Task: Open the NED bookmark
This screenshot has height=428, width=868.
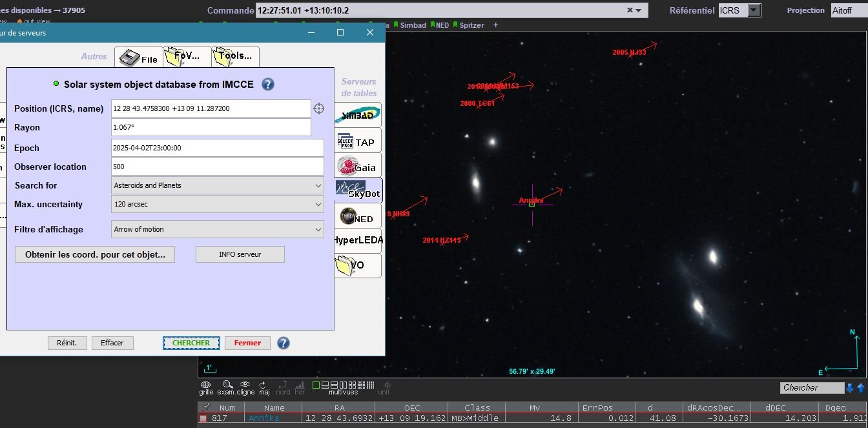Action: (x=439, y=25)
